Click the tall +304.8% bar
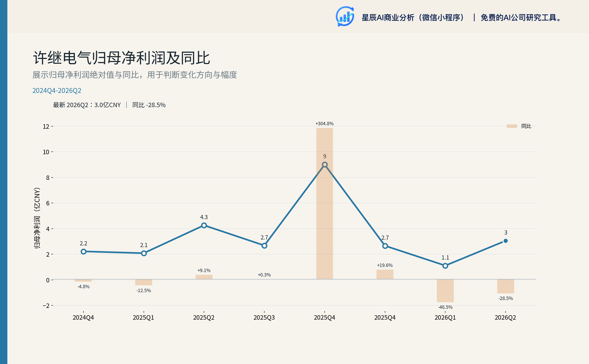Screen dimensions: 589x364 (x=324, y=203)
